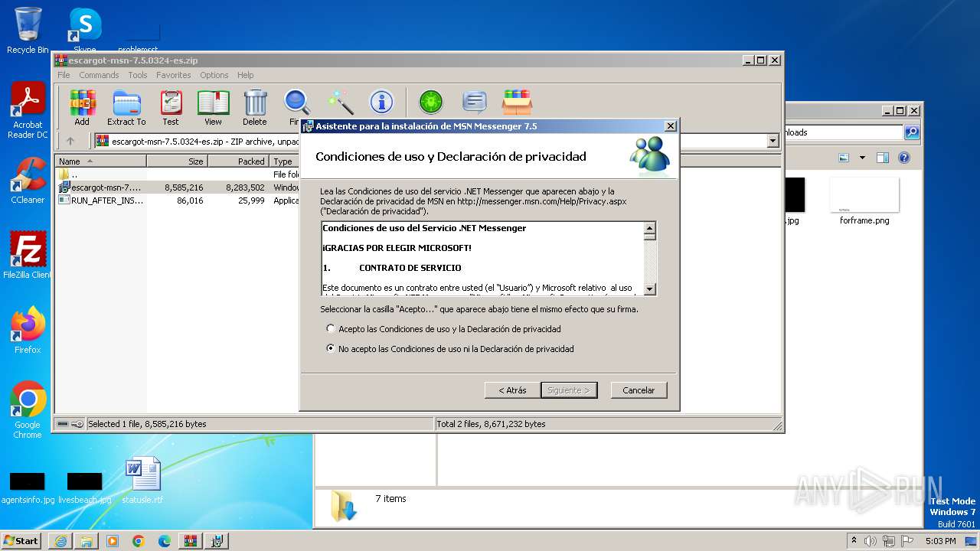The image size is (980, 551).
Task: Open the Options menu in WinRAR
Action: coord(214,75)
